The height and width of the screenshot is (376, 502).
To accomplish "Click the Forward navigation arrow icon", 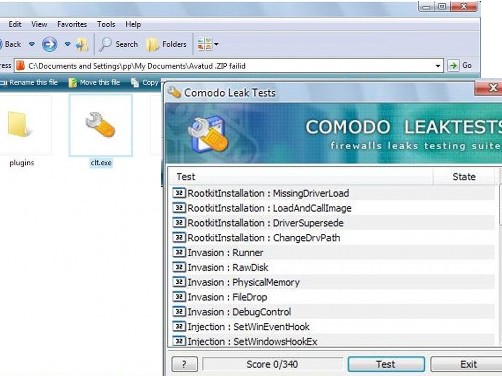I will tap(49, 44).
